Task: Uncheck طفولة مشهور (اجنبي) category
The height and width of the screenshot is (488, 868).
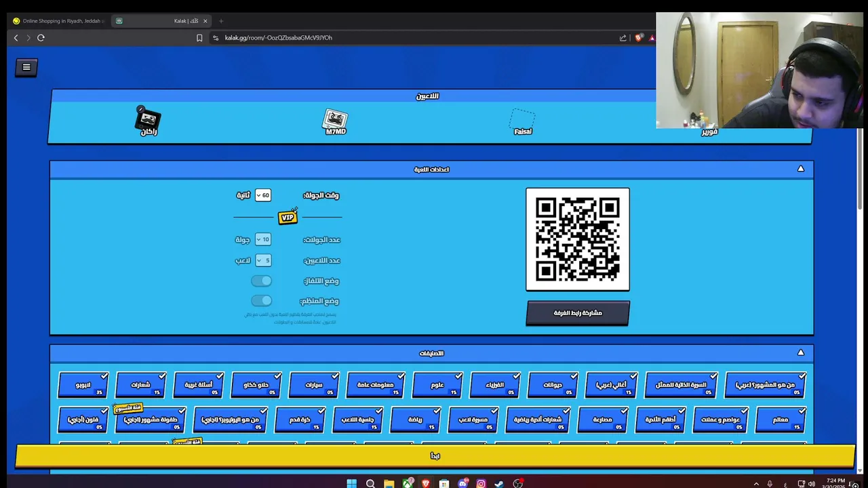Action: (151, 420)
